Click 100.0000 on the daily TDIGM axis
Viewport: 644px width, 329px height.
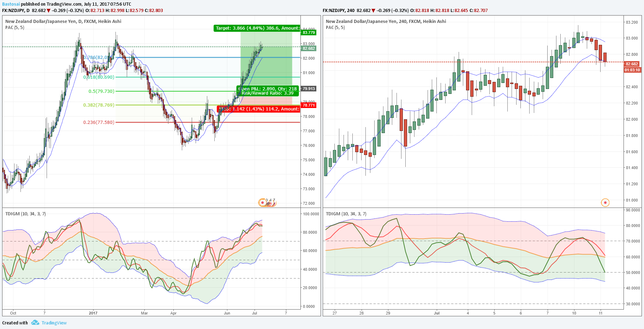(311, 214)
